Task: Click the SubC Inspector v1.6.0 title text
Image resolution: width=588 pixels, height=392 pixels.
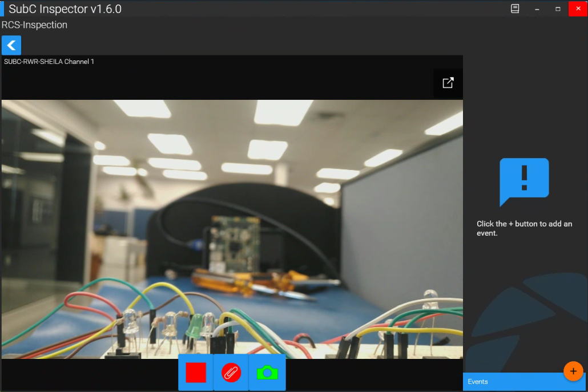Action: pos(65,9)
